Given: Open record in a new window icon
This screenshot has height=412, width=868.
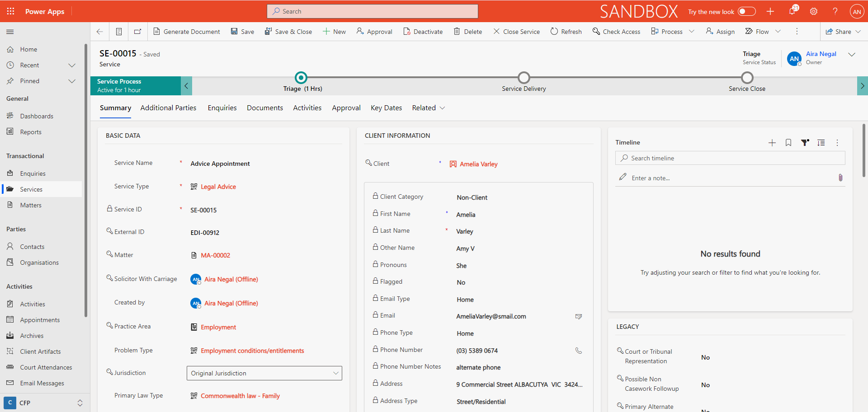Looking at the screenshot, I should click(x=138, y=32).
